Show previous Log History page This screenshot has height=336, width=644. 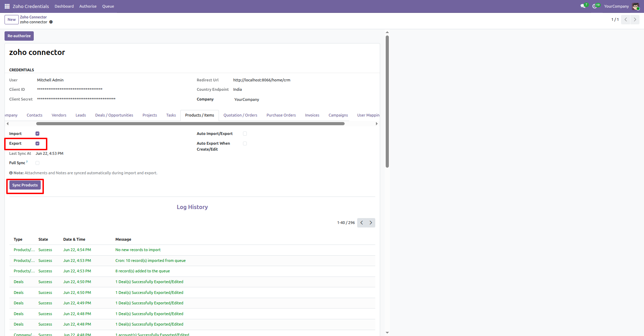362,223
